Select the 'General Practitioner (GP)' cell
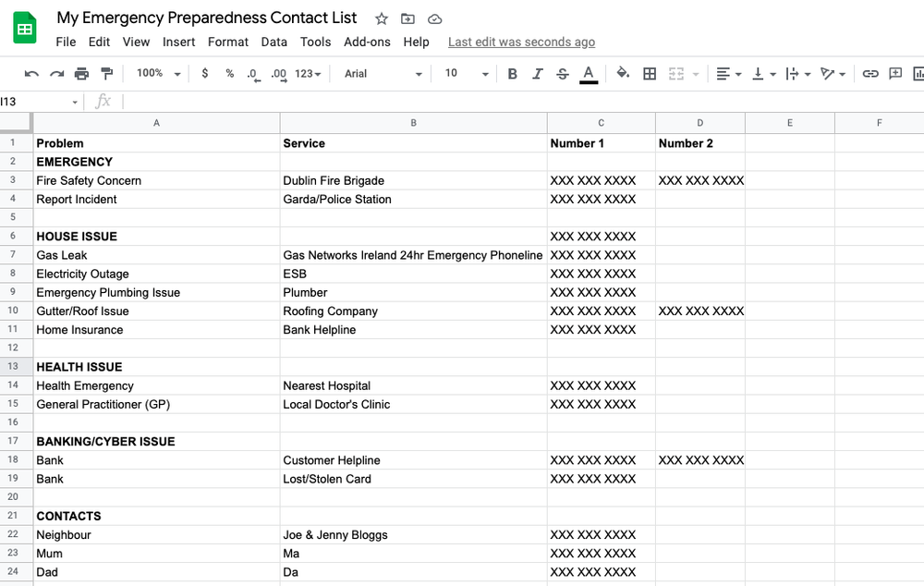Image resolution: width=924 pixels, height=586 pixels. point(156,404)
